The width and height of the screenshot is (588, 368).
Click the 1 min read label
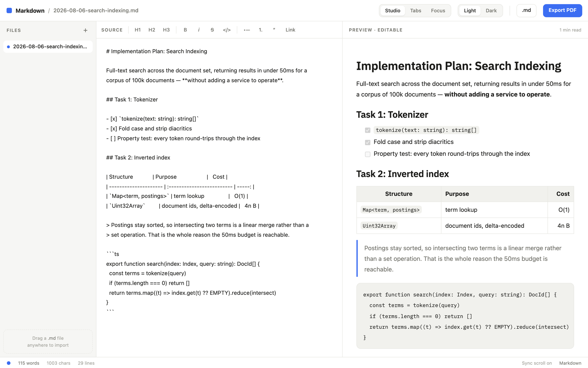coord(570,30)
